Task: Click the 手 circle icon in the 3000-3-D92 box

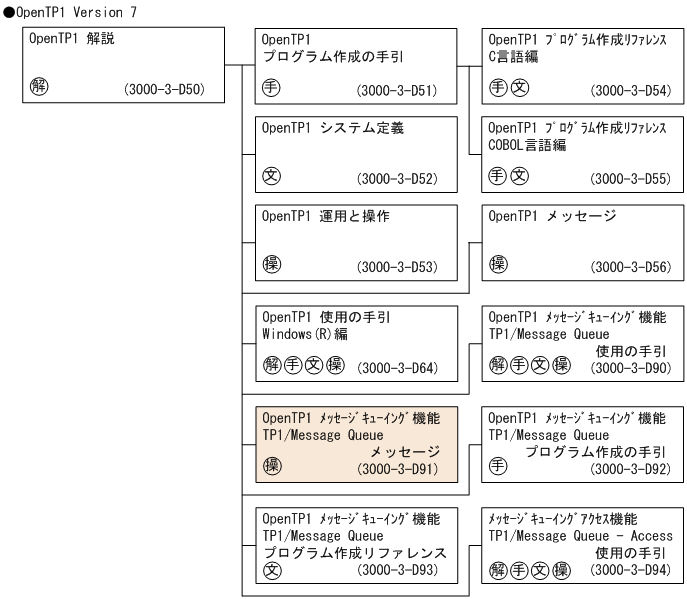Action: [x=498, y=466]
